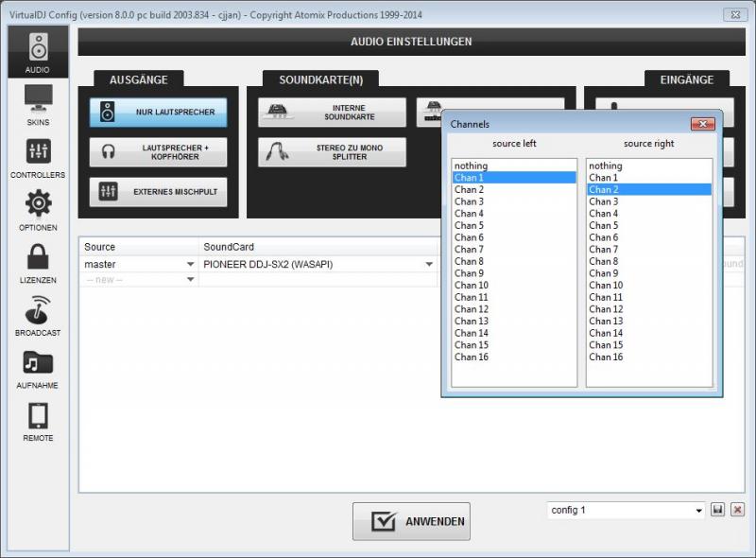Click the save config floppy icon
Viewport: 756px width, 558px height.
tap(717, 510)
